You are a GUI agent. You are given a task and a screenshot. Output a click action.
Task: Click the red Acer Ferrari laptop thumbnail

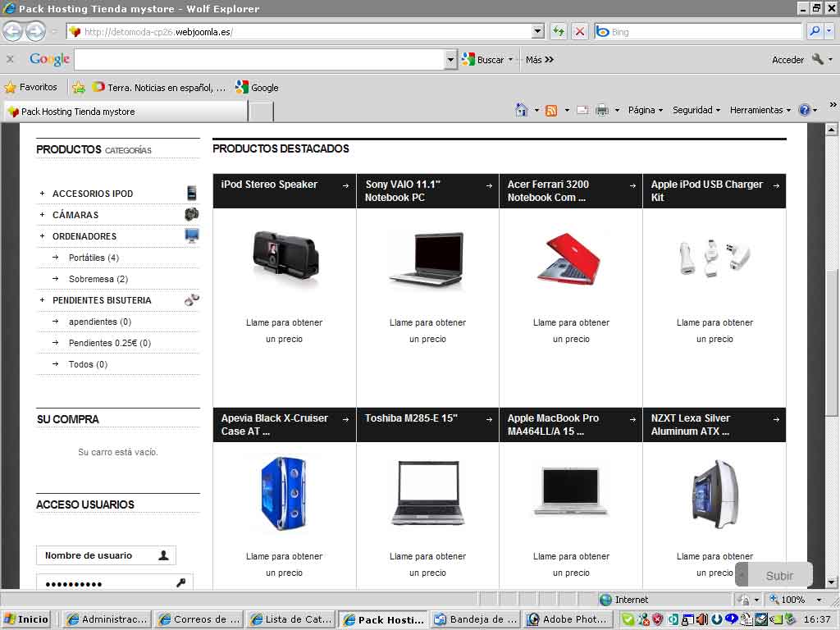point(570,259)
